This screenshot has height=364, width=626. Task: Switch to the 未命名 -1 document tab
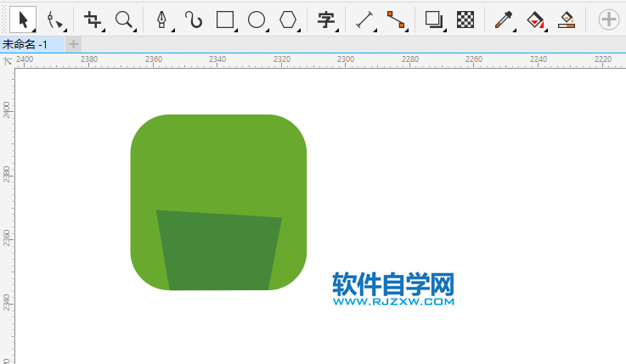pyautogui.click(x=32, y=44)
